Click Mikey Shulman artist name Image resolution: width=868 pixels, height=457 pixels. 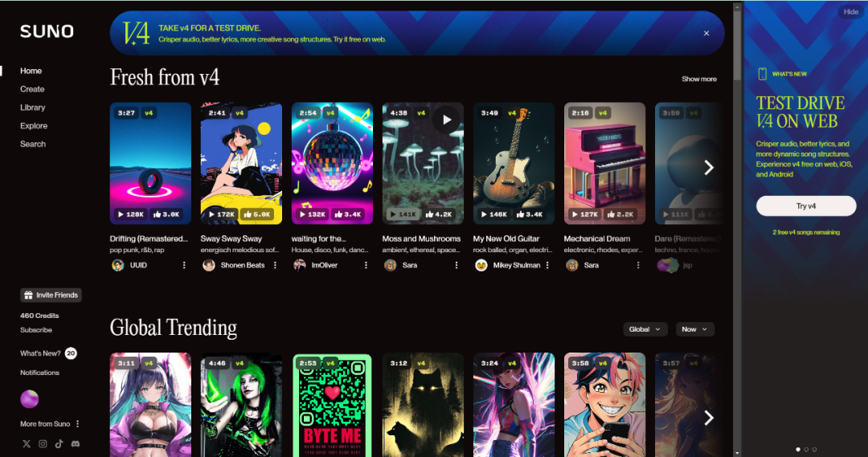[x=517, y=265]
